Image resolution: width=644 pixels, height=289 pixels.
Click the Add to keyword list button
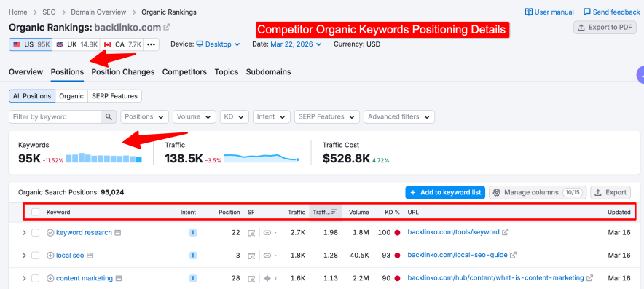click(x=446, y=192)
